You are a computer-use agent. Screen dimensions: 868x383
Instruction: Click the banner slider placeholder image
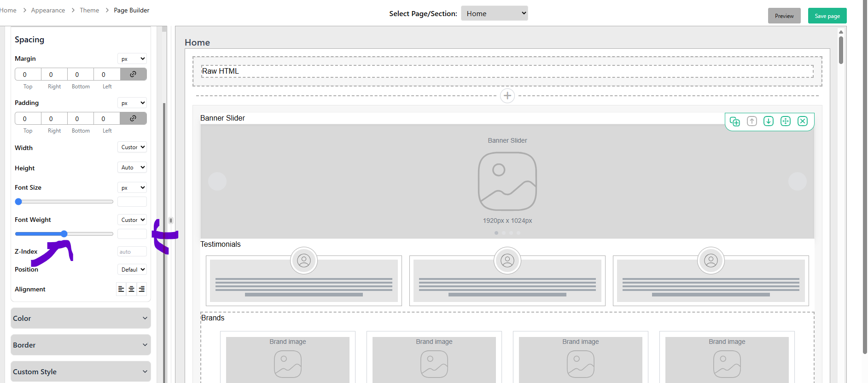click(507, 181)
